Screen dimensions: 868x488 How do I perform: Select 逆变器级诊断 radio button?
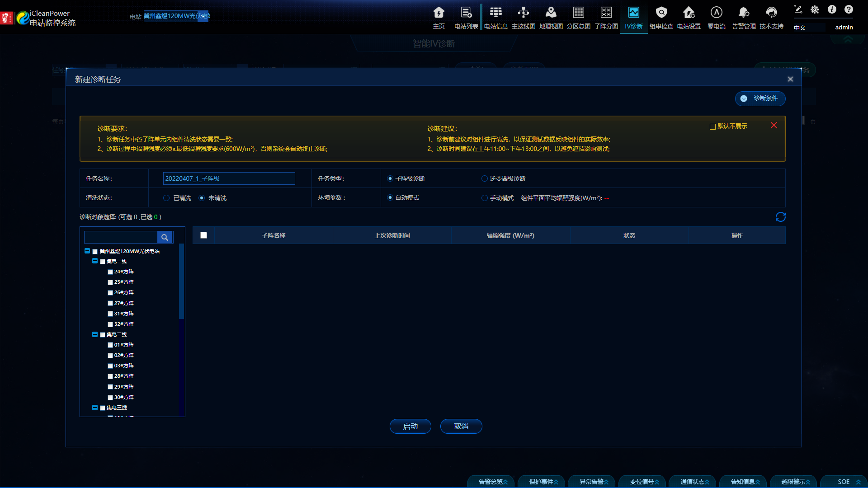[484, 178]
